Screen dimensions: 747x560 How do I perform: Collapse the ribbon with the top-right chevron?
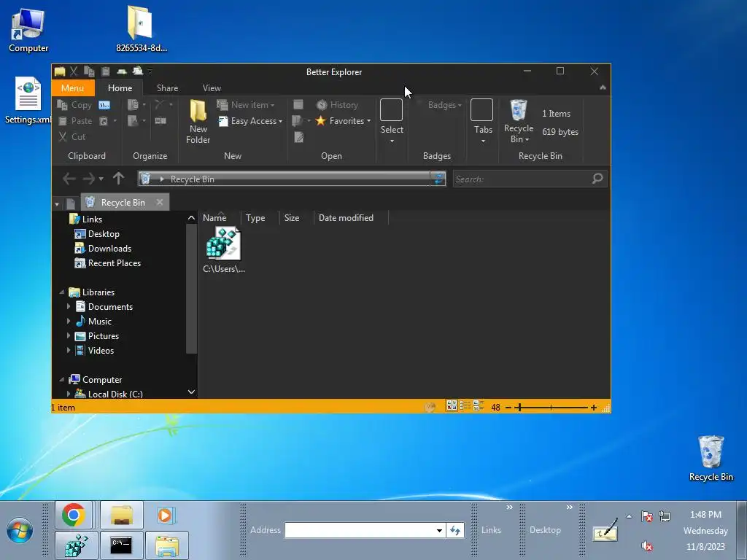point(603,87)
